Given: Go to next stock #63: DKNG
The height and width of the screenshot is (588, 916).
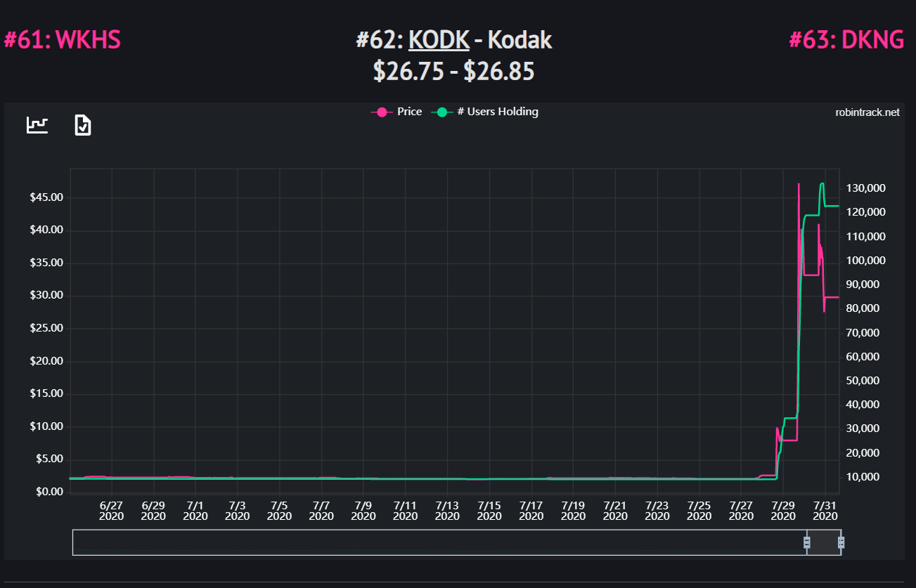Looking at the screenshot, I should pos(846,40).
